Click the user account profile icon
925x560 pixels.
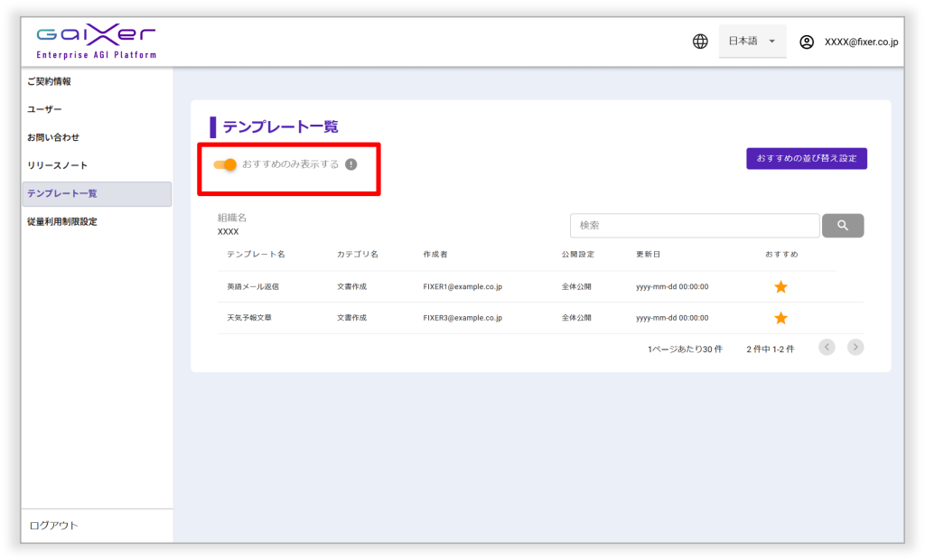807,42
